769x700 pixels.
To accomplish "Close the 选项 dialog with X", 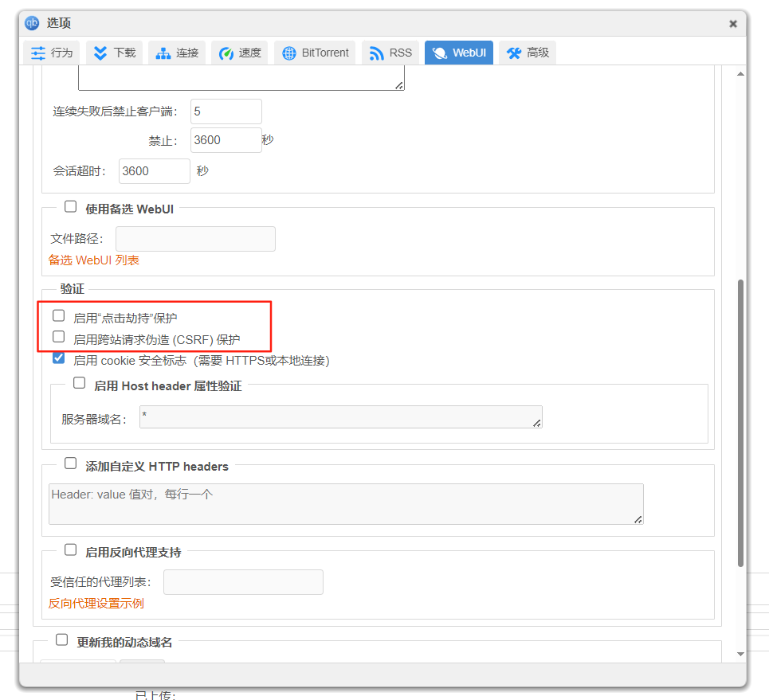I will [733, 24].
